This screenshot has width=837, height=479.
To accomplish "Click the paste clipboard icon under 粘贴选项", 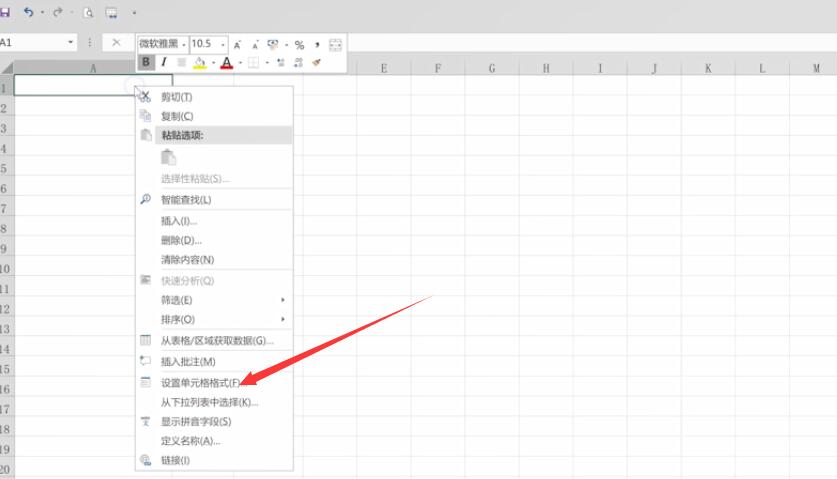I will click(x=168, y=157).
